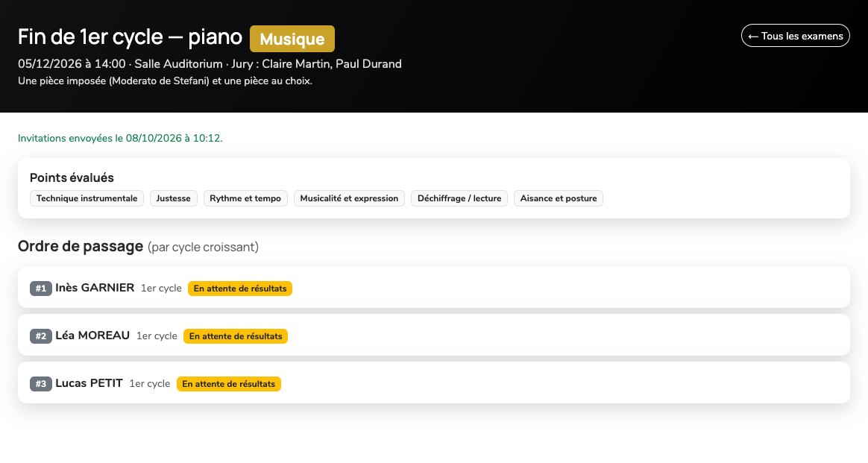Click 1er cycle label beside Inès GARNIER
The width and height of the screenshot is (868, 463).
pos(161,289)
